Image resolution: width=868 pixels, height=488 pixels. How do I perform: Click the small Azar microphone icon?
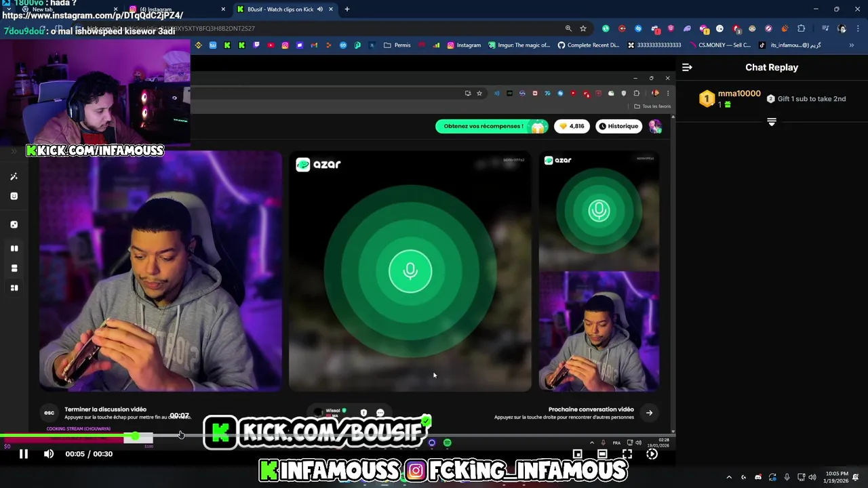[x=599, y=210]
